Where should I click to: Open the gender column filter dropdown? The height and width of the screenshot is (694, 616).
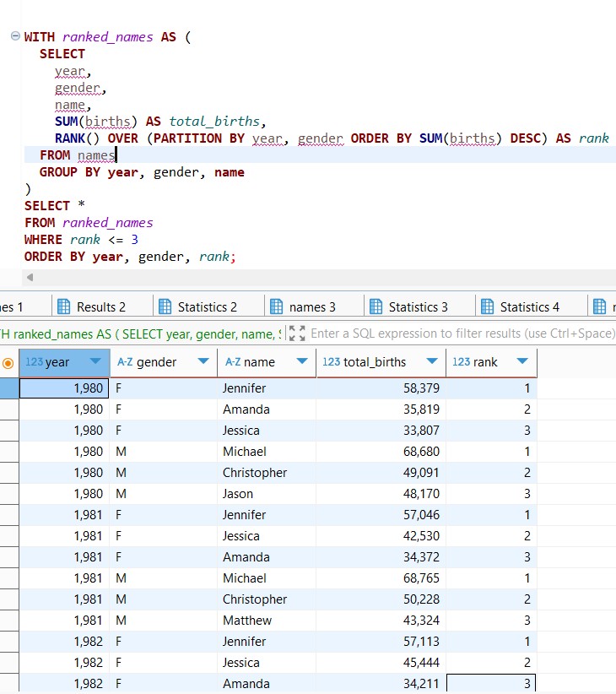click(x=203, y=361)
